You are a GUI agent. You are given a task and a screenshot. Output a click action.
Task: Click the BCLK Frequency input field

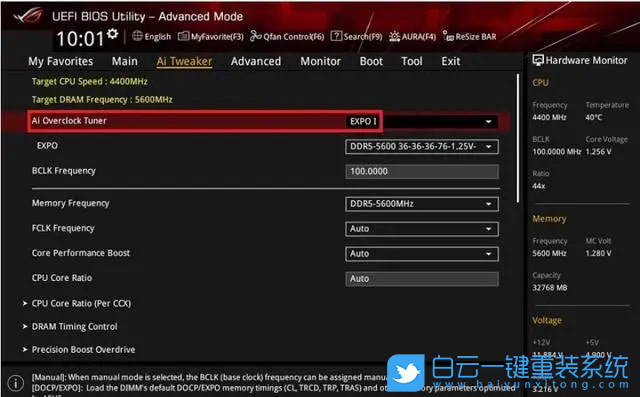[x=422, y=171]
